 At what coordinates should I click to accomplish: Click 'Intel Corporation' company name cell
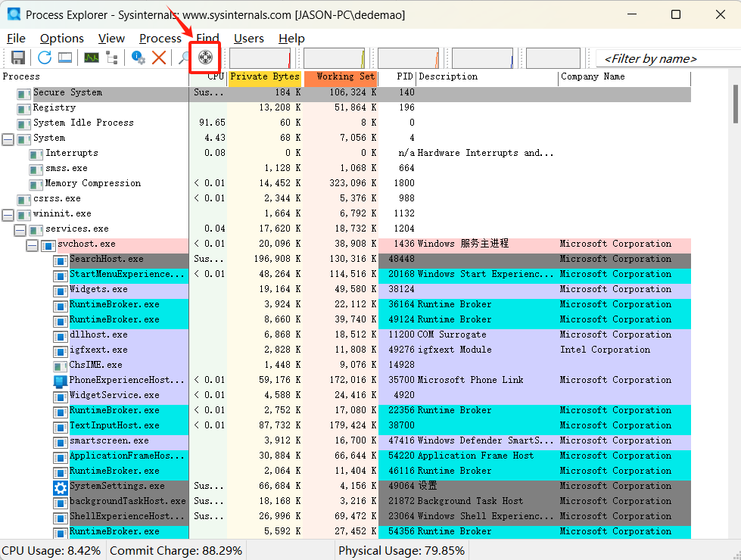coord(605,350)
